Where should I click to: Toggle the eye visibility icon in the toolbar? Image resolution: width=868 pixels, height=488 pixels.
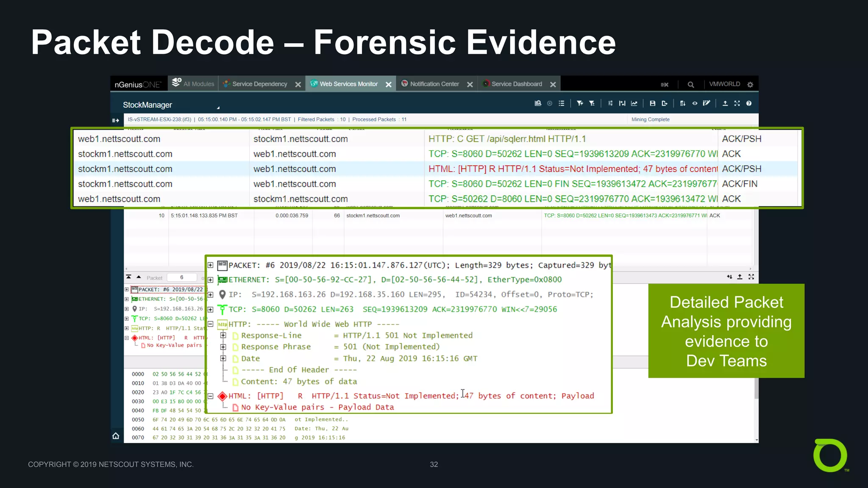coord(695,103)
